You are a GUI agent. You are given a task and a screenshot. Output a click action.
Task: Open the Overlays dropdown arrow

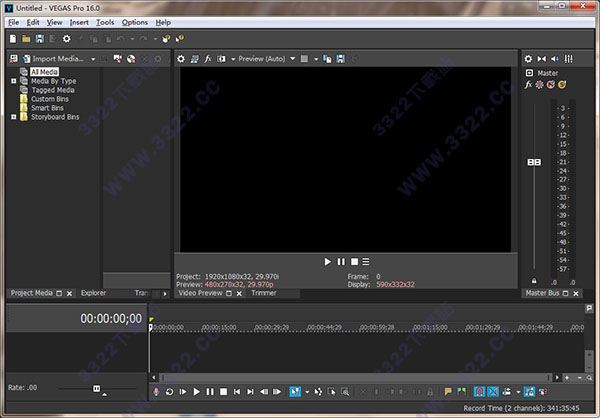[x=316, y=59]
